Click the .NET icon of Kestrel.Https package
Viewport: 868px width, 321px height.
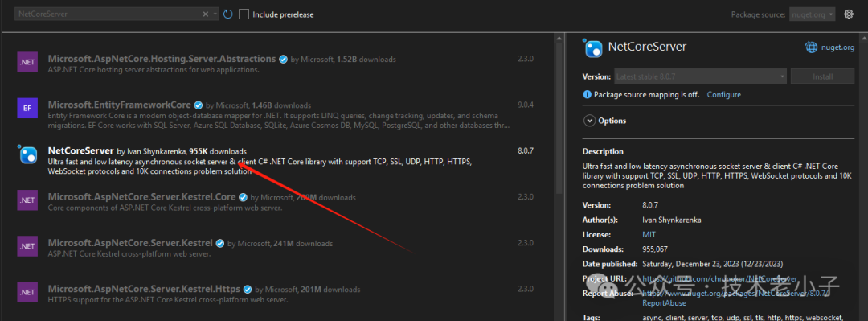click(x=27, y=291)
